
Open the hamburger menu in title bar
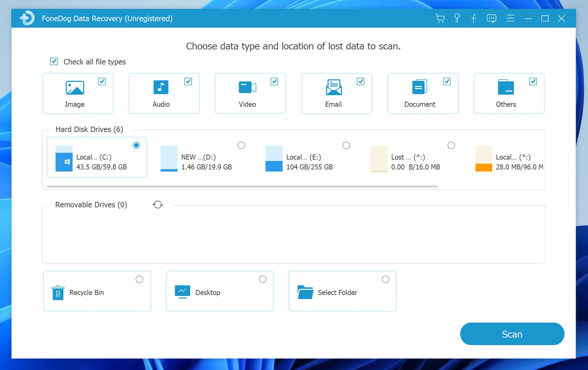coord(510,18)
